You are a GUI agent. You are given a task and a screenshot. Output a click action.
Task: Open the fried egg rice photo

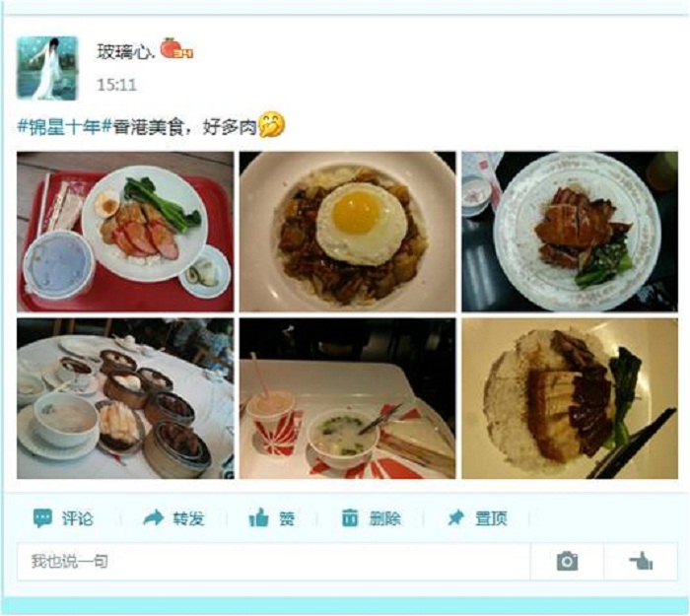tap(348, 232)
